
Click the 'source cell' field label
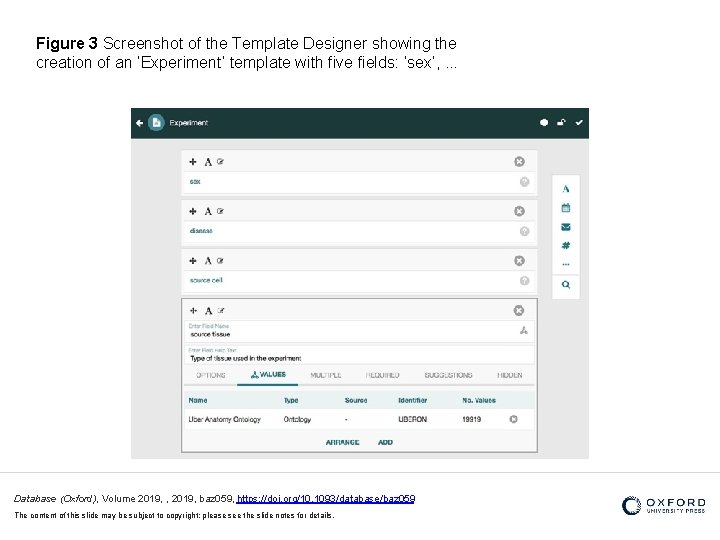click(206, 280)
